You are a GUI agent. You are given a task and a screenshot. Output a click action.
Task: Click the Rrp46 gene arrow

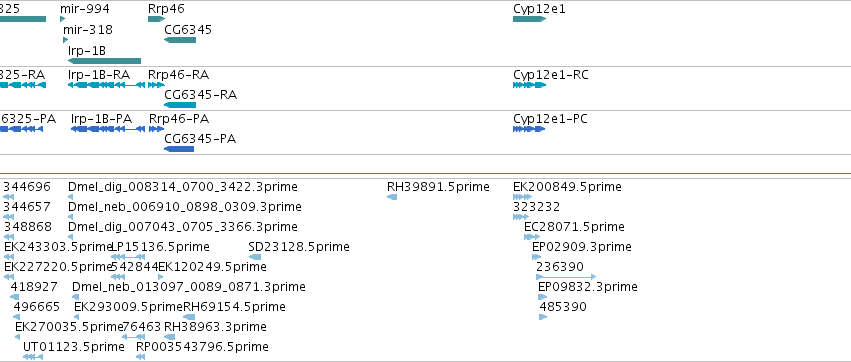156,19
